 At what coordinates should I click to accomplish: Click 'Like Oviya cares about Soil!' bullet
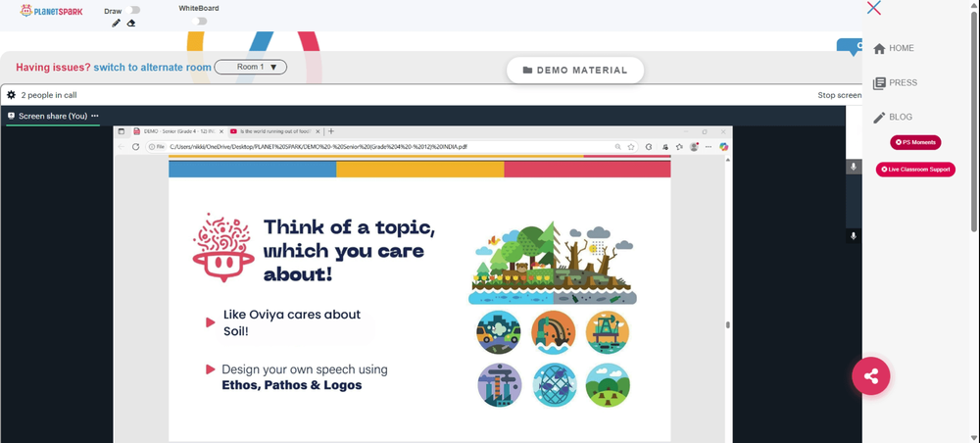point(291,322)
